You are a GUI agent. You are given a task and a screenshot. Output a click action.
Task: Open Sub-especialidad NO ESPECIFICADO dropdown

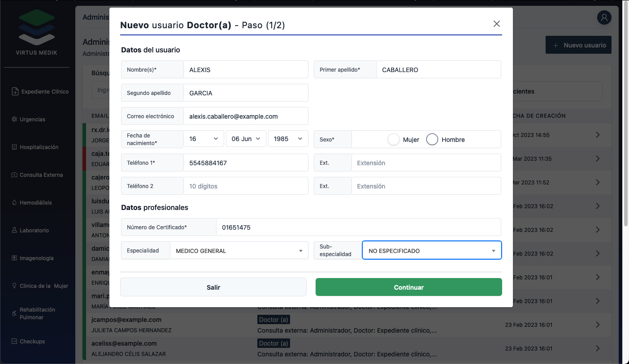pos(432,251)
